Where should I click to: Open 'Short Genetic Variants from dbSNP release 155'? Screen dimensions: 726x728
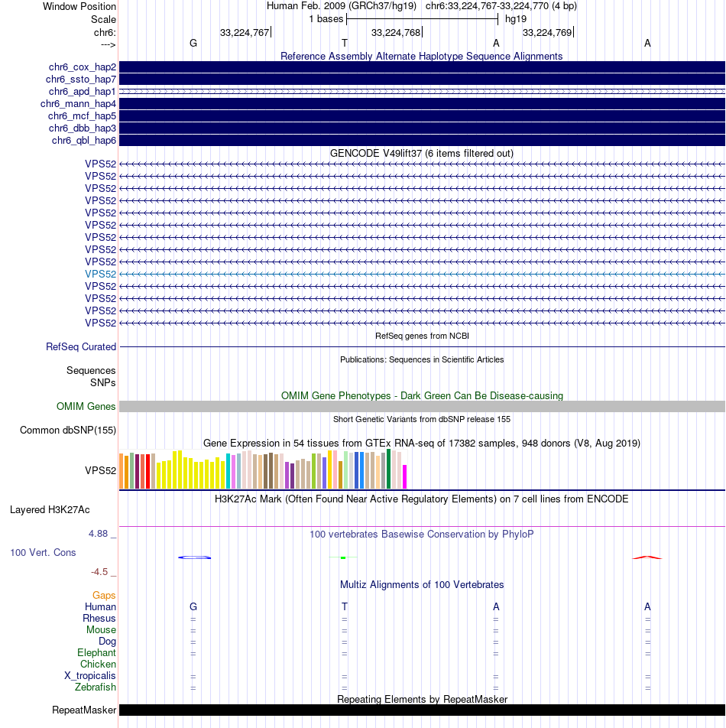click(421, 419)
